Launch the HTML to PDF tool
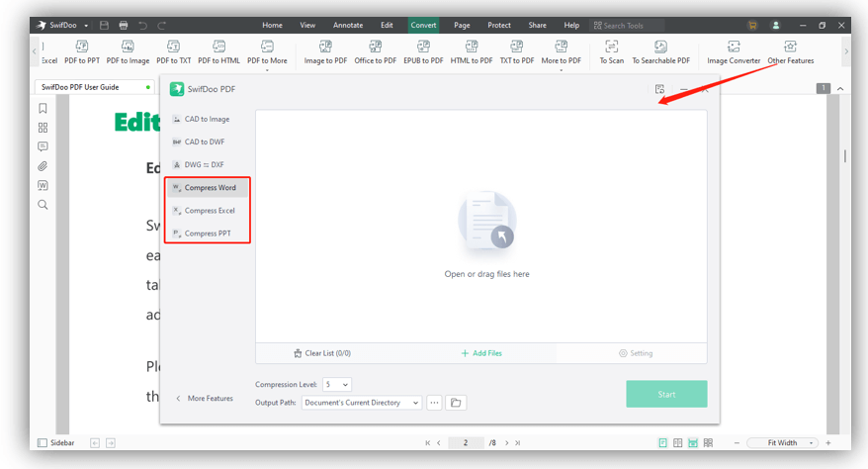Screen dimensions: 868x469 pyautogui.click(x=472, y=52)
